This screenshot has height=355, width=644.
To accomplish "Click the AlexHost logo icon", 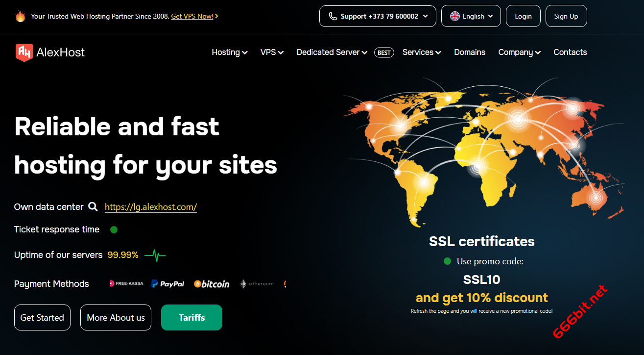I will pyautogui.click(x=24, y=52).
